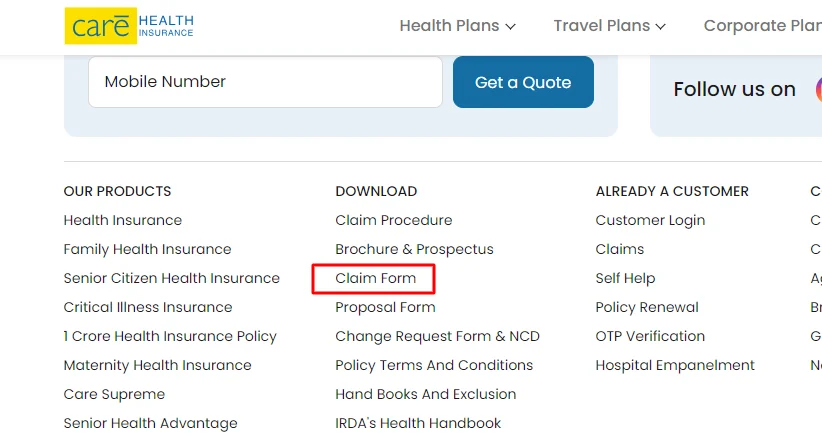
Task: Open the highlighted Claim Form link
Action: (x=376, y=278)
